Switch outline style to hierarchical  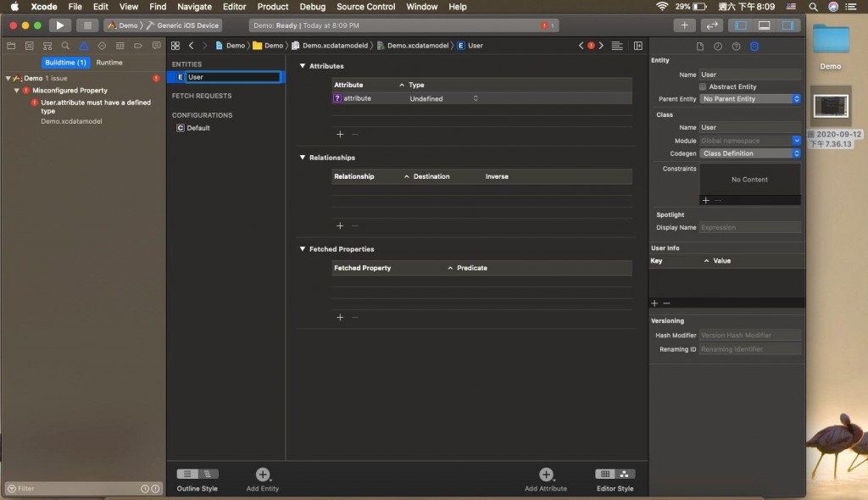tap(209, 474)
